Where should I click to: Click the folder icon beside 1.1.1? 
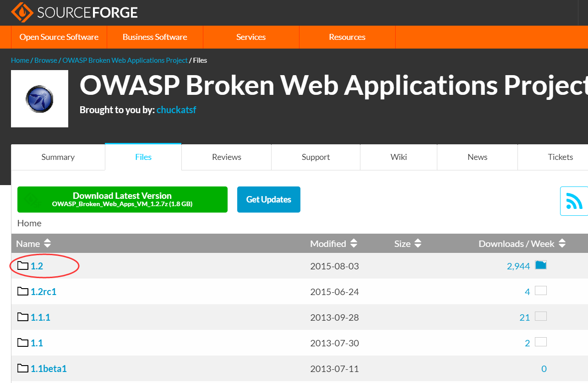click(22, 317)
